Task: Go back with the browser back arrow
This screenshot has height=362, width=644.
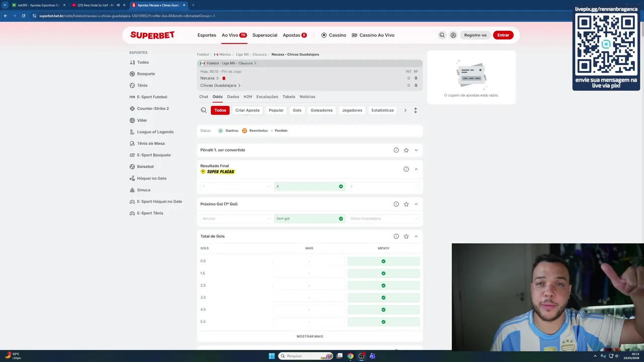Action: point(6,16)
